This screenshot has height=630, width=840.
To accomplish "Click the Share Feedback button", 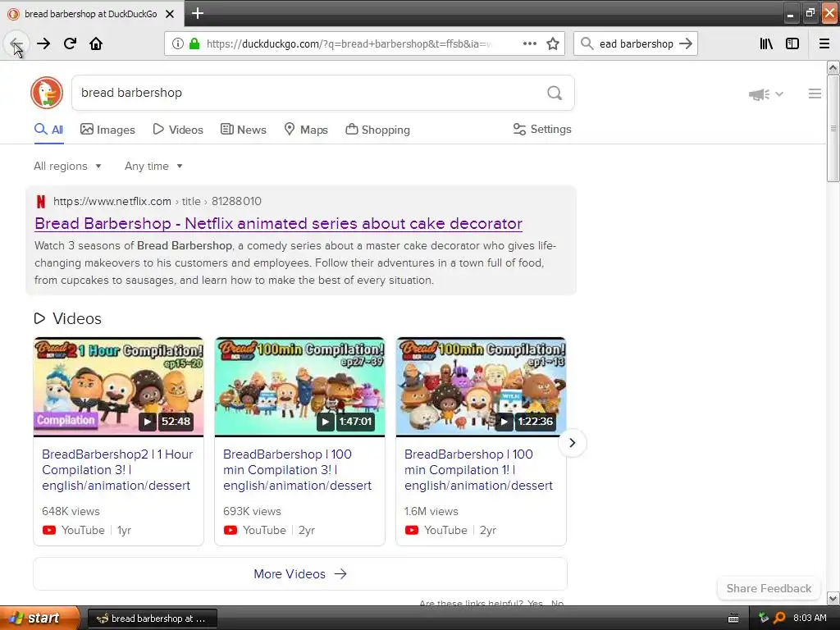I will click(x=769, y=588).
